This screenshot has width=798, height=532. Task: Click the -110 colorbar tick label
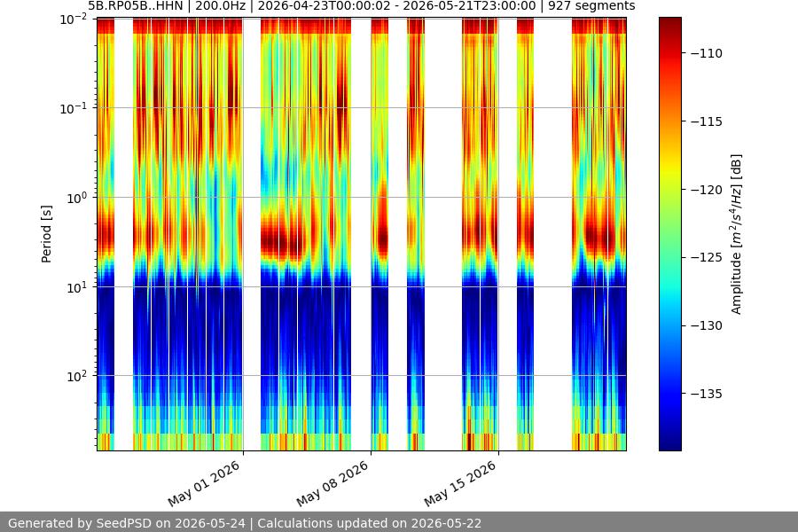pyautogui.click(x=707, y=53)
